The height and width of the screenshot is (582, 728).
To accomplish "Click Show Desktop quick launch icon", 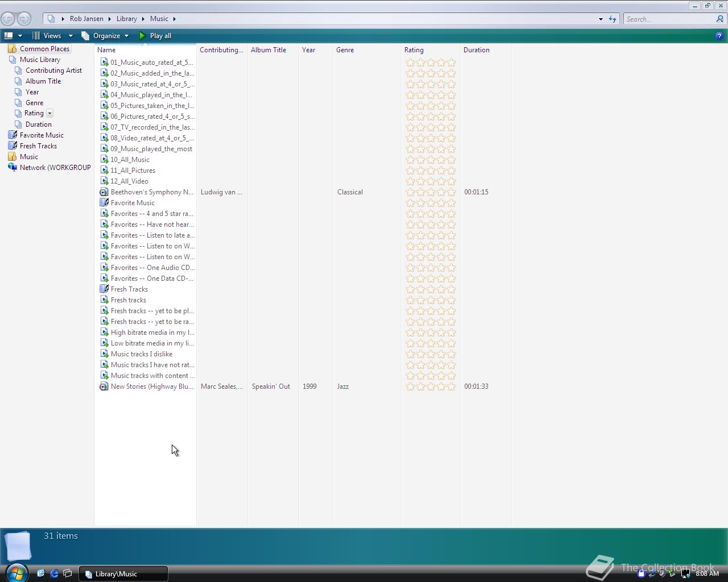I will 68,573.
